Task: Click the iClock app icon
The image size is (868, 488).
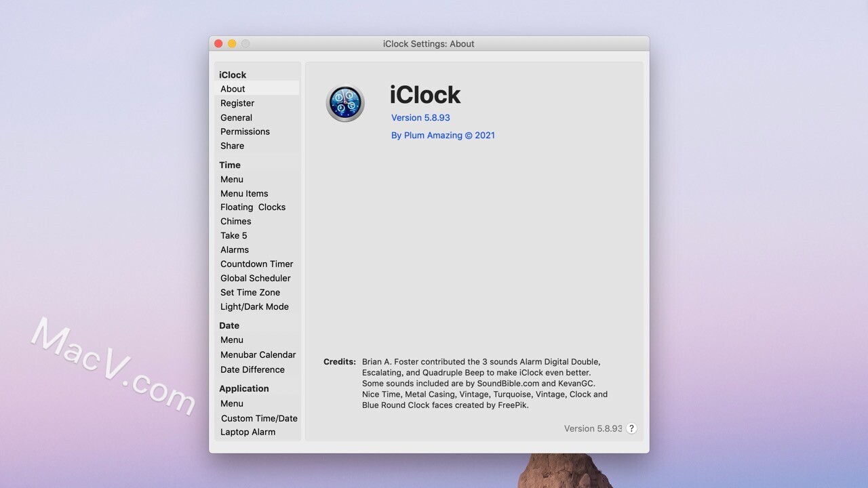Action: tap(345, 103)
